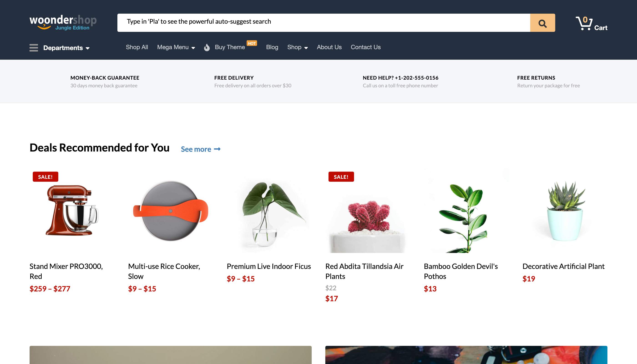Viewport: 637px width, 364px height.
Task: Navigate to About Us
Action: pos(329,47)
